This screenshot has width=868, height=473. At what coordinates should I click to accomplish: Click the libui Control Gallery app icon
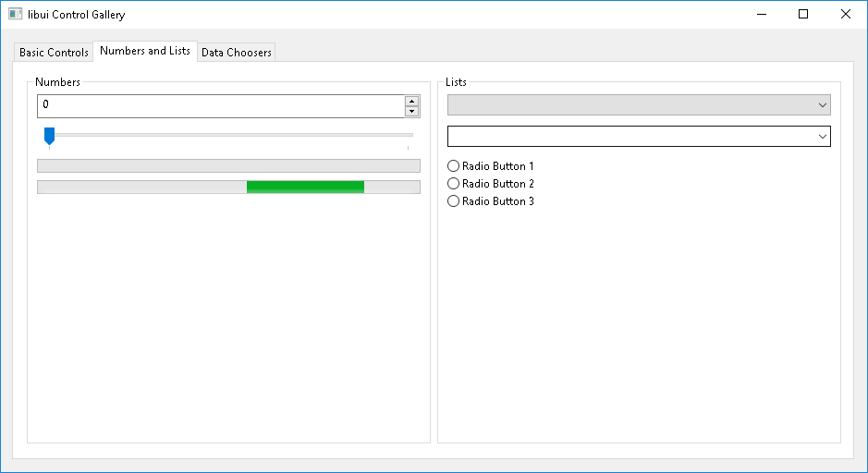(x=16, y=15)
